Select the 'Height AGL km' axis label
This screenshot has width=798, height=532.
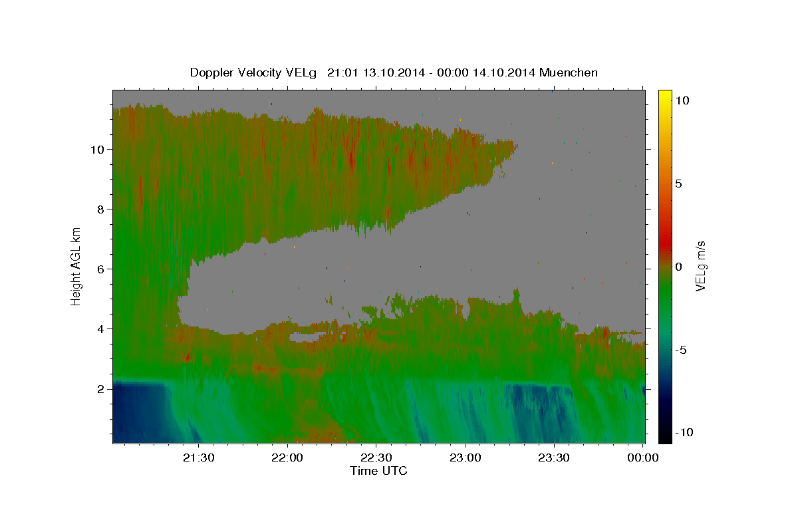[x=76, y=266]
